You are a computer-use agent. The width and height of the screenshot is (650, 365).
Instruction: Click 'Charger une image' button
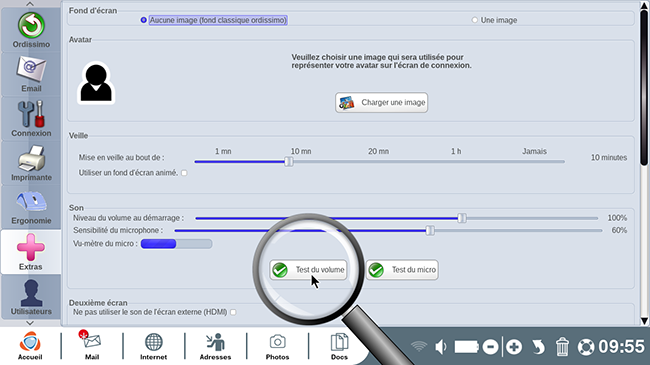381,102
